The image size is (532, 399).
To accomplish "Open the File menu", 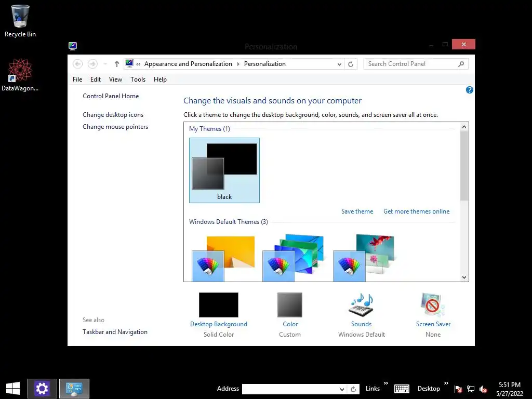I will point(77,79).
